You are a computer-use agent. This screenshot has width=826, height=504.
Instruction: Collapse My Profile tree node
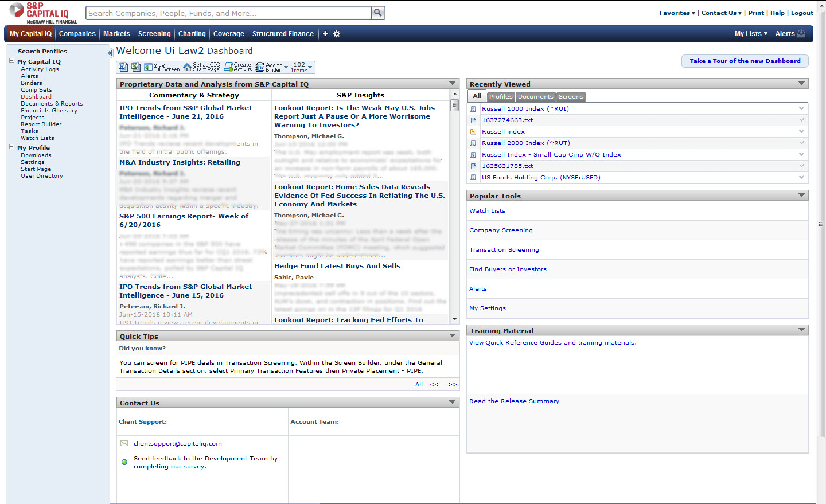click(x=11, y=146)
